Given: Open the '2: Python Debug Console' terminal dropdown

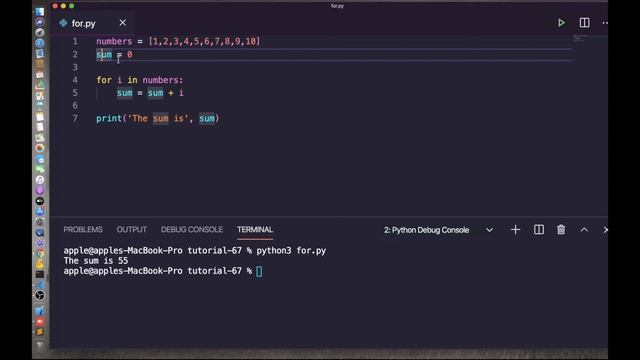Looking at the screenshot, I should coord(439,230).
